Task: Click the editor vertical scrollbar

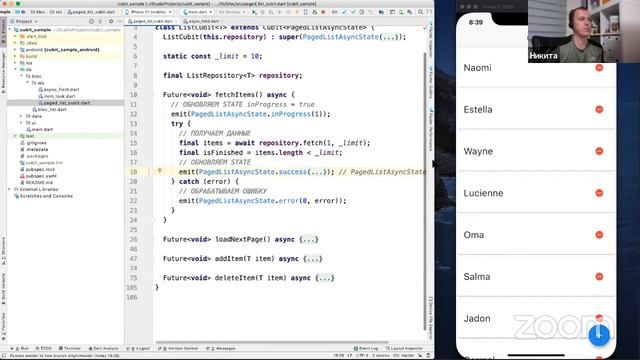Action: point(425,192)
